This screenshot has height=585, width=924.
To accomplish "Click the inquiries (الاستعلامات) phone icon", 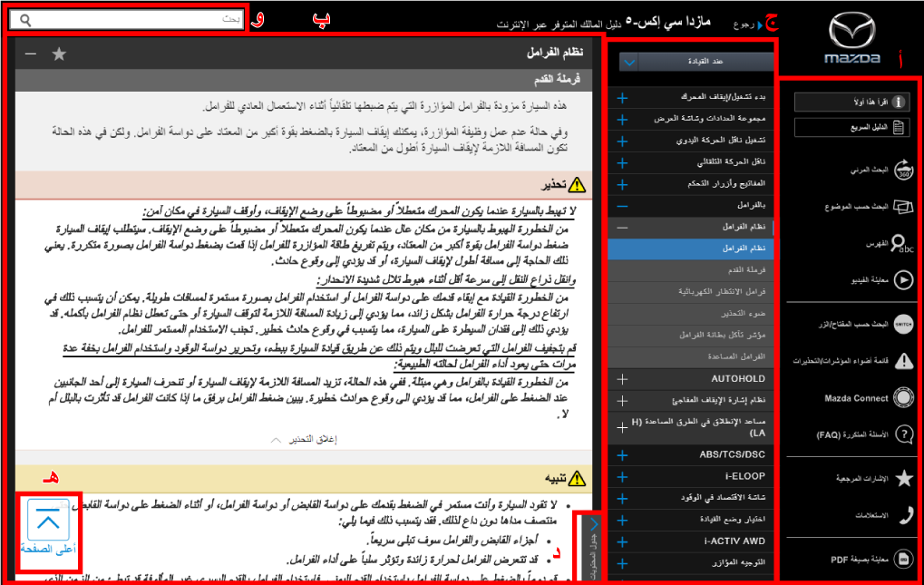I will pos(903,515).
